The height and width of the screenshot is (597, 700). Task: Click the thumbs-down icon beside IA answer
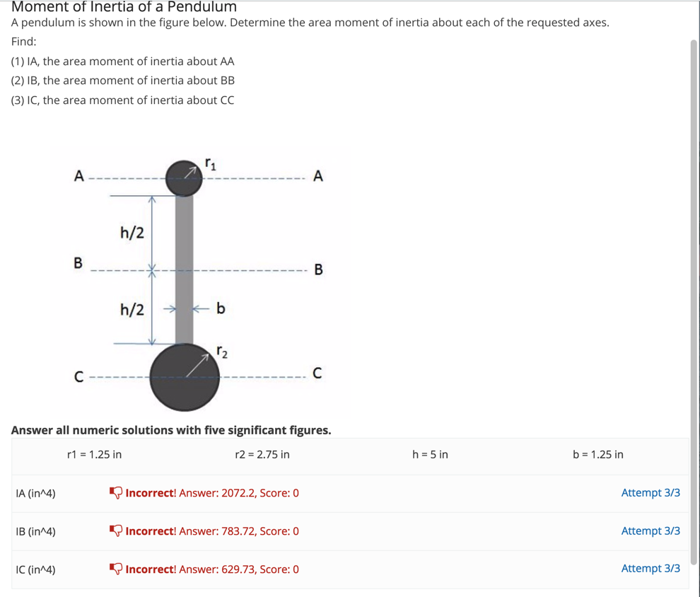point(115,492)
